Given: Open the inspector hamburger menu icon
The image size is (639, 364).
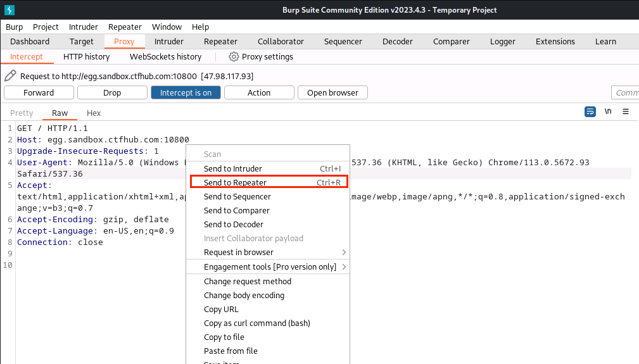Looking at the screenshot, I should pyautogui.click(x=626, y=111).
